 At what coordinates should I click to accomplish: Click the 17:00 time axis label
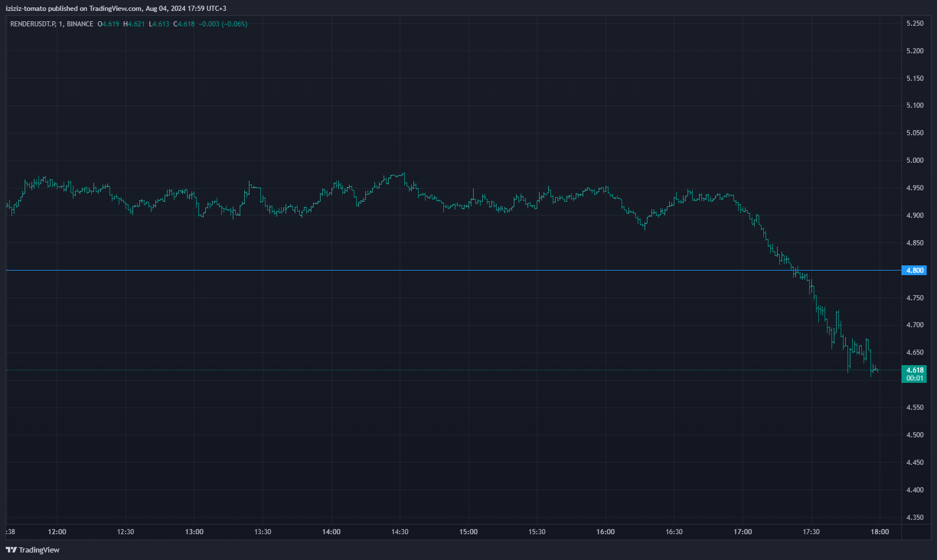coord(743,532)
